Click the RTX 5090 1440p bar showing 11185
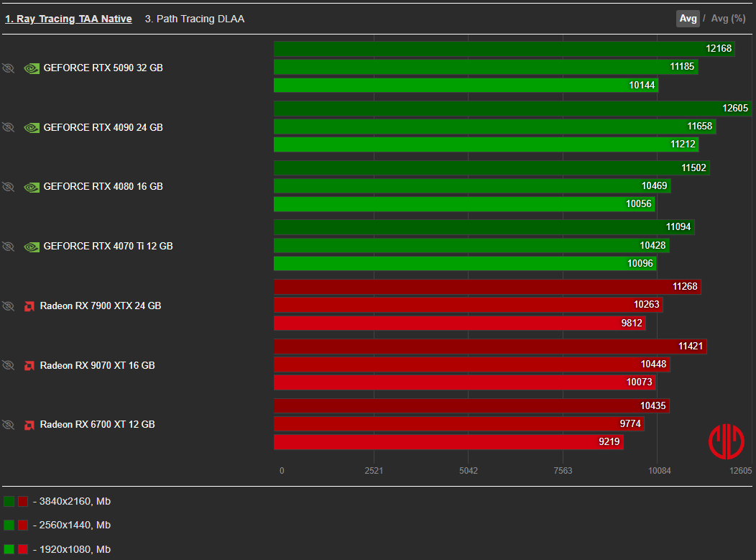Image resolution: width=756 pixels, height=560 pixels. coord(486,67)
